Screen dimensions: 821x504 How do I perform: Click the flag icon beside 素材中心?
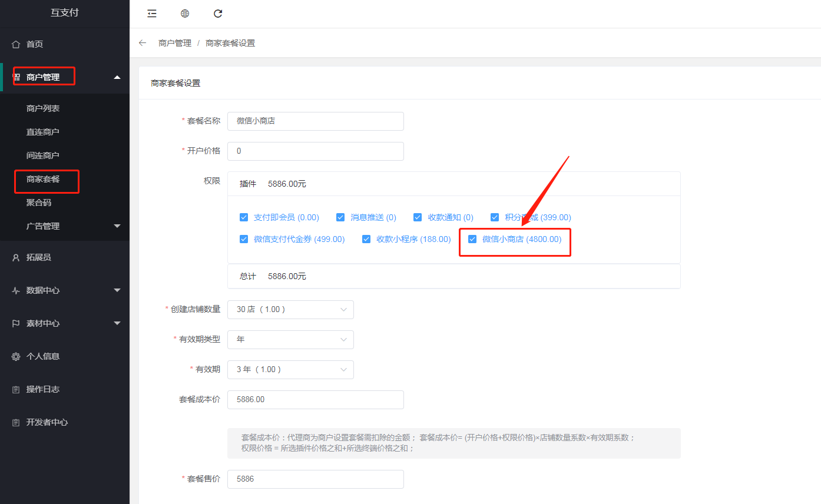click(16, 323)
